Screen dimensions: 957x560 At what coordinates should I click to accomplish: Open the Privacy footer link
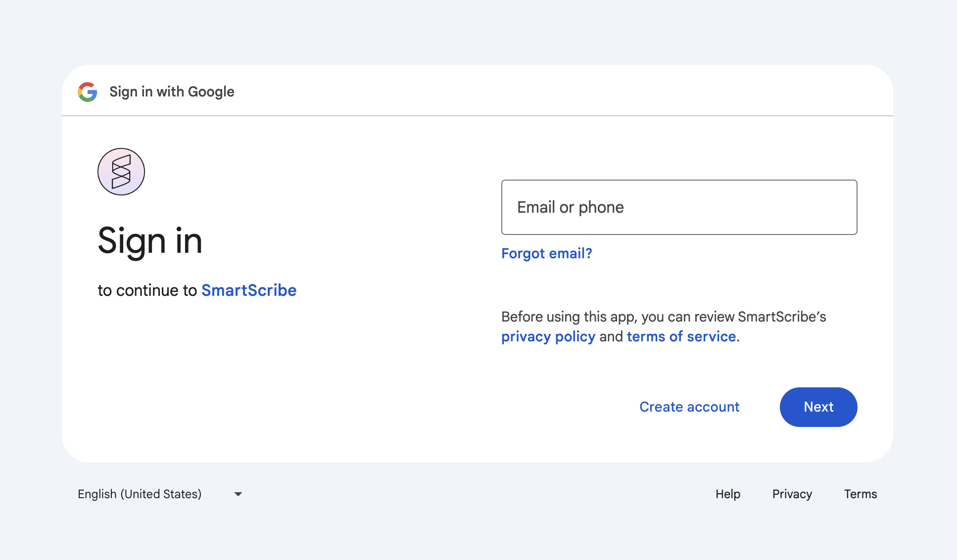pyautogui.click(x=792, y=494)
